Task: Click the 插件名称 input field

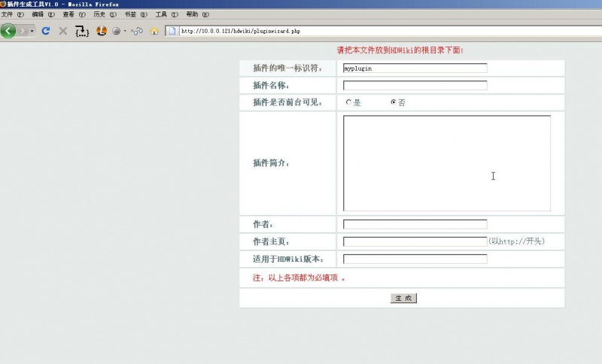Action: coord(415,85)
